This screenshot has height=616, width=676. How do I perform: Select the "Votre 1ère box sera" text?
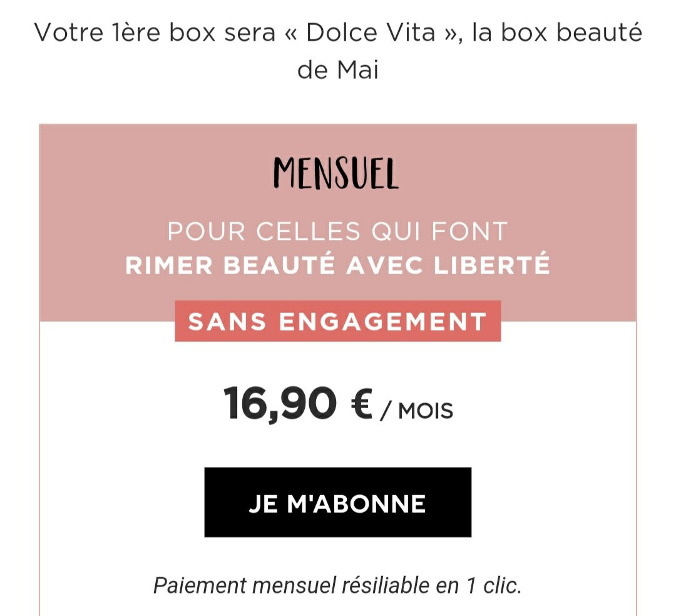[154, 33]
